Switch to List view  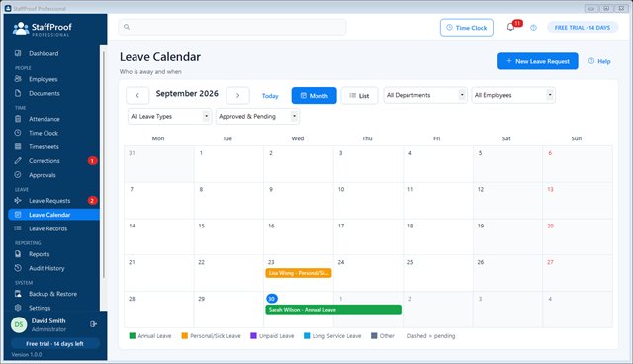(x=359, y=96)
